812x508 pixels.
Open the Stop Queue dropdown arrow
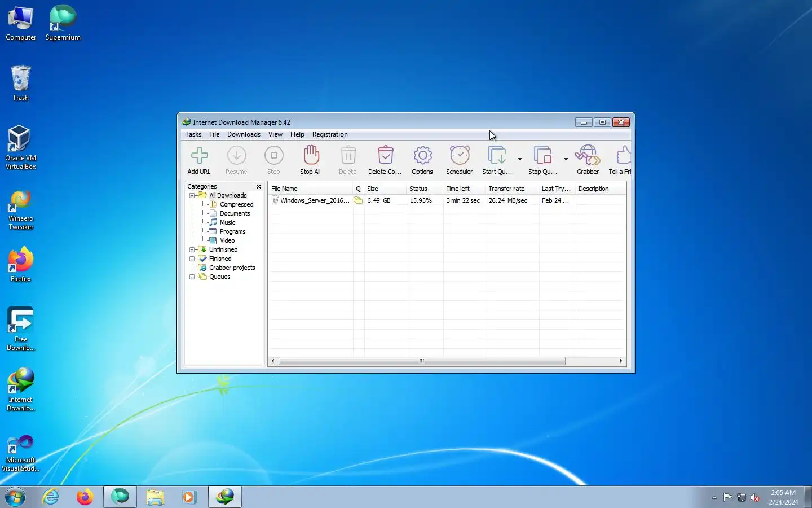[x=566, y=159]
